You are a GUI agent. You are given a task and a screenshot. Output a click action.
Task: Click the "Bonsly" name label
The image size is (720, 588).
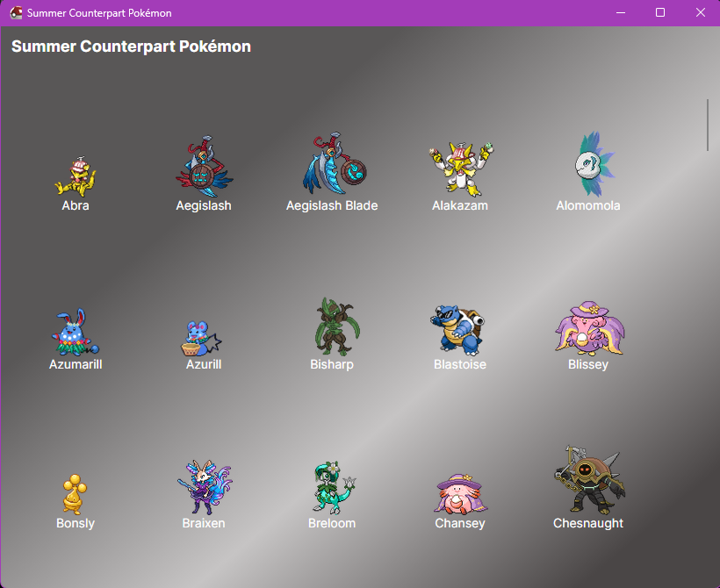[x=76, y=523]
